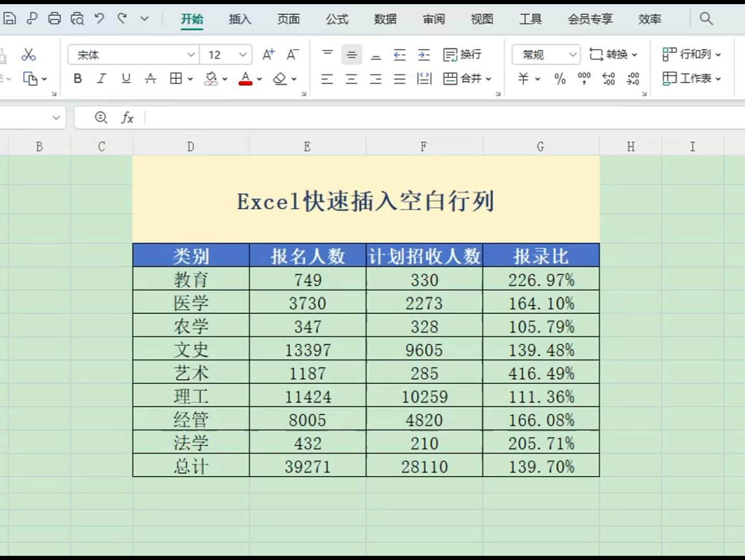Click the fx insert function button
745x560 pixels.
[x=128, y=117]
